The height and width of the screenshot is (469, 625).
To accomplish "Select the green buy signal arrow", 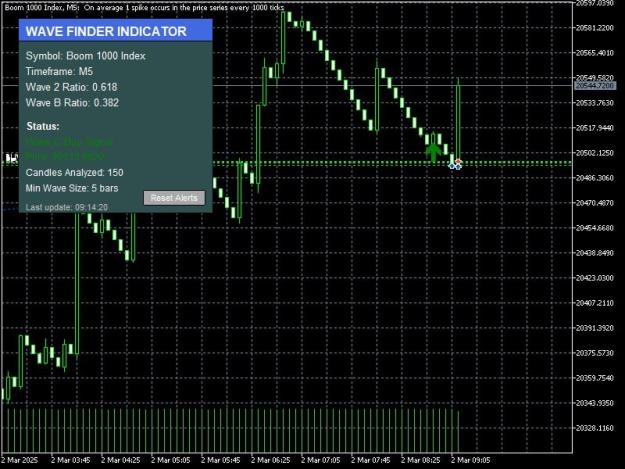I will click(x=433, y=153).
